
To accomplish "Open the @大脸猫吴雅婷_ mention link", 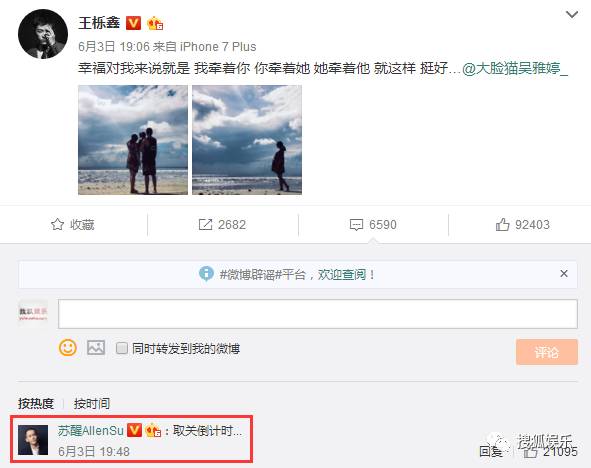I will 515,69.
